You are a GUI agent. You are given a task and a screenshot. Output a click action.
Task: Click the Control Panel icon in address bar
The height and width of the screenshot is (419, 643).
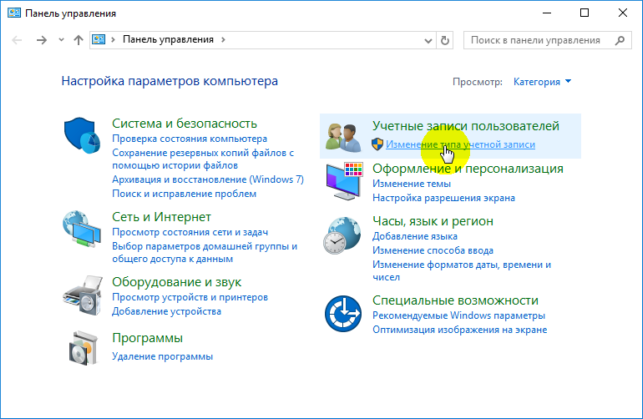coord(99,39)
